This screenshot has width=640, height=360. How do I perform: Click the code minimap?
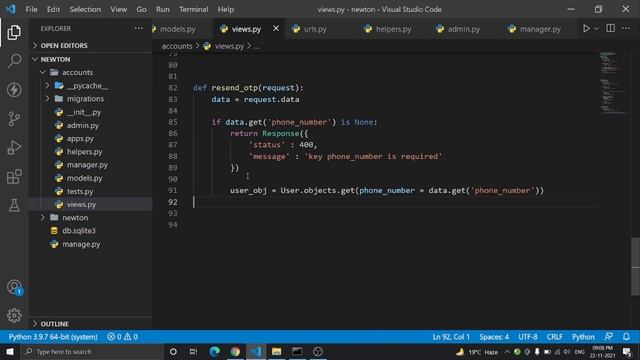pos(614,84)
